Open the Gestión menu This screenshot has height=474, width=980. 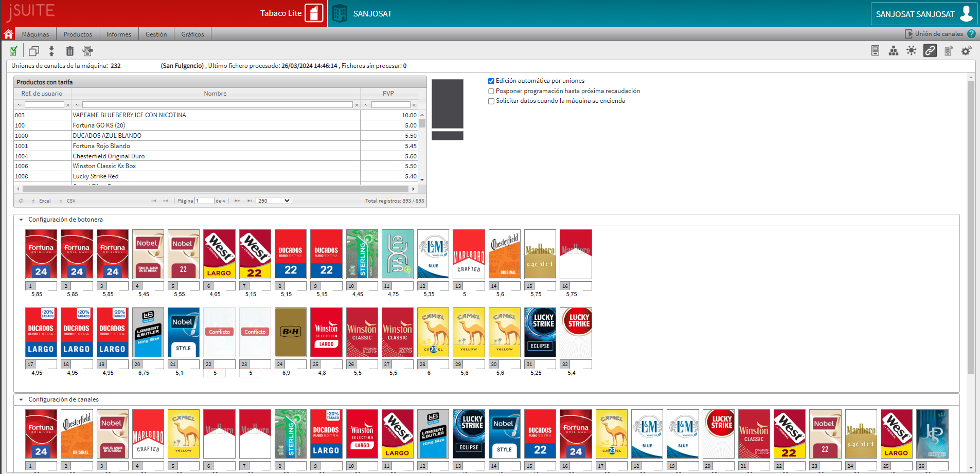(156, 34)
